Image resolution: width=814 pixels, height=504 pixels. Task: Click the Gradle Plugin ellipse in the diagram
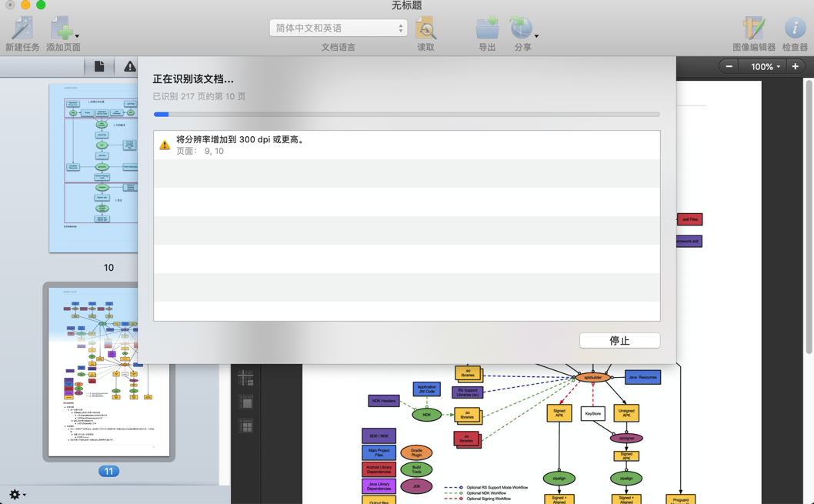pyautogui.click(x=416, y=452)
